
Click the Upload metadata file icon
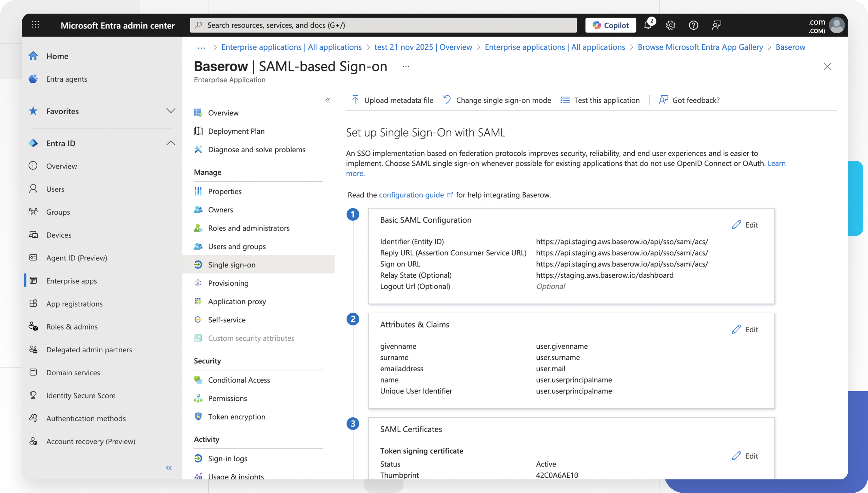coord(354,100)
